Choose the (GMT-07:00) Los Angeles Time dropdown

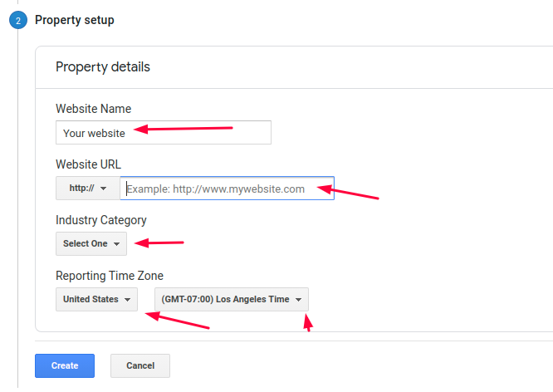pos(231,300)
